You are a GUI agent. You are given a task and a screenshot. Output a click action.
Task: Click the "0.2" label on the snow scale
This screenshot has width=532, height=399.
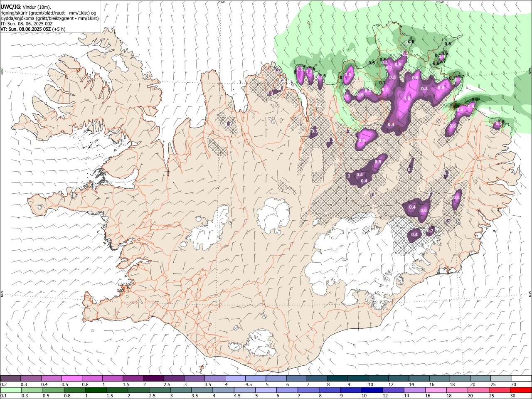pos(4,385)
